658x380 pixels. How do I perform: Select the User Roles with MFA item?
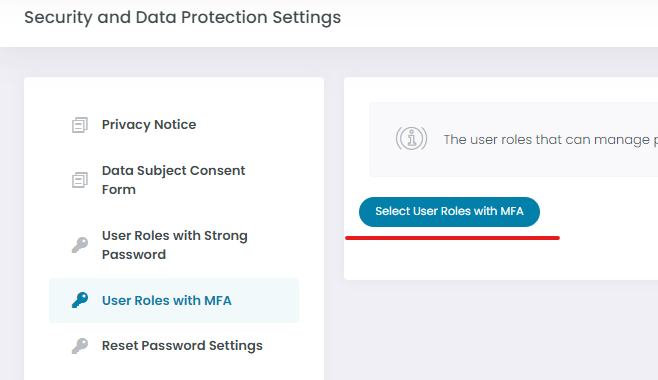point(167,300)
